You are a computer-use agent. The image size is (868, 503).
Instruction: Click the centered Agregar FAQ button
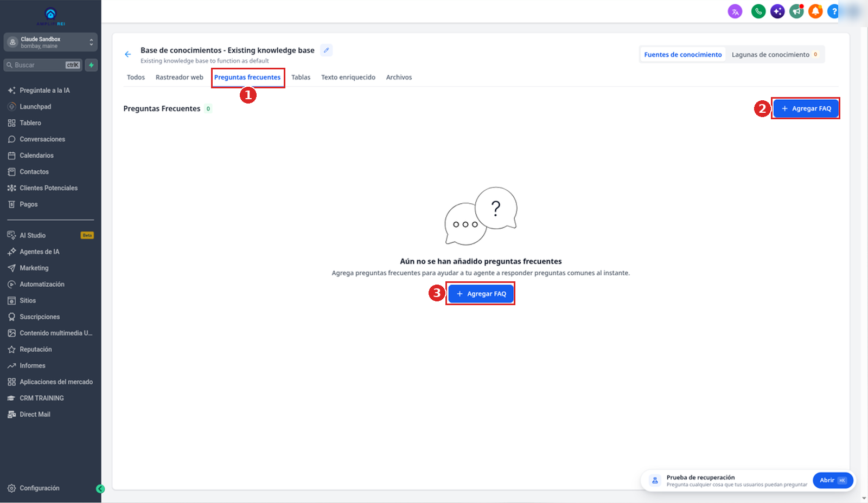point(481,294)
